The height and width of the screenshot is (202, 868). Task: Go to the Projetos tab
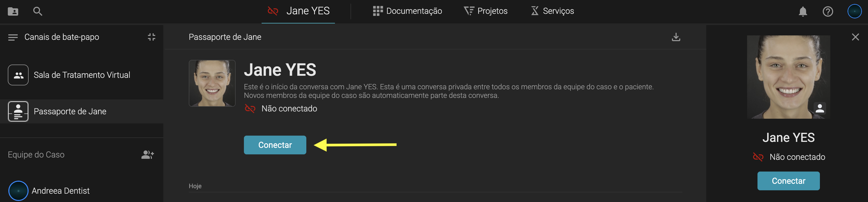[x=485, y=11]
